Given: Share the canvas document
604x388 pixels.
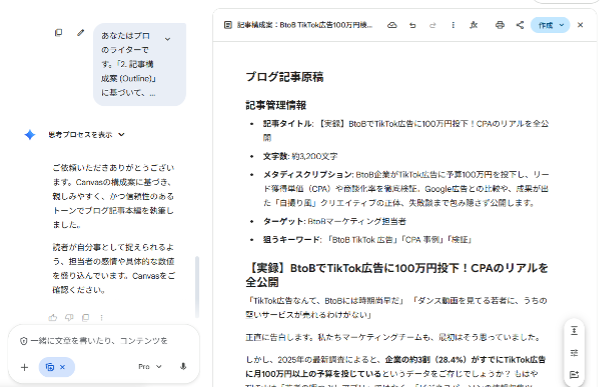Looking at the screenshot, I should 520,25.
